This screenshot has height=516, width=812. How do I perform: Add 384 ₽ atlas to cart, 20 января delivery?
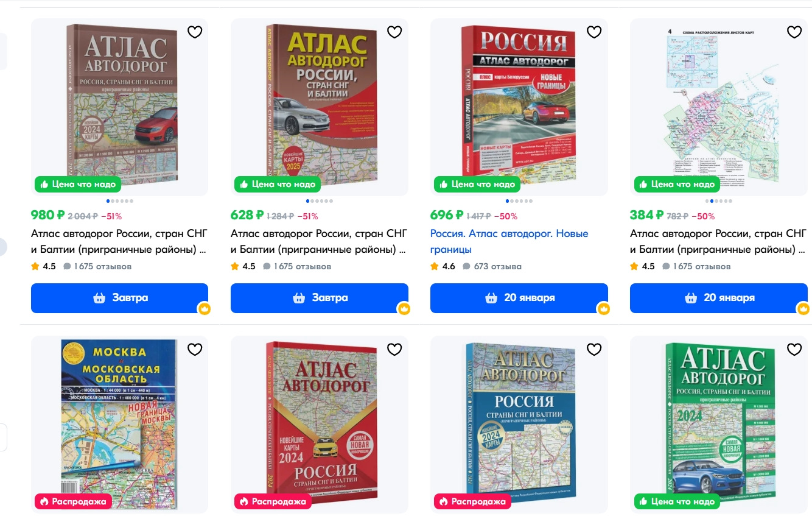[718, 298]
